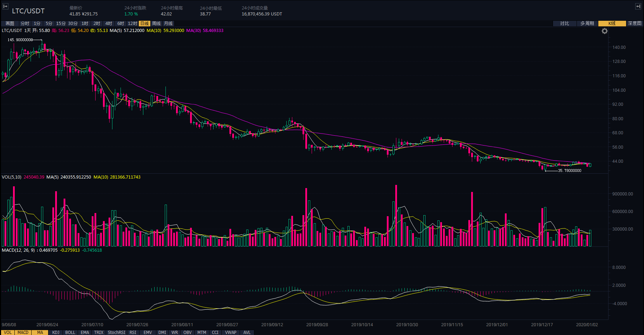Select the 月线 monthly interval
The height and width of the screenshot is (335, 644).
[x=168, y=24]
